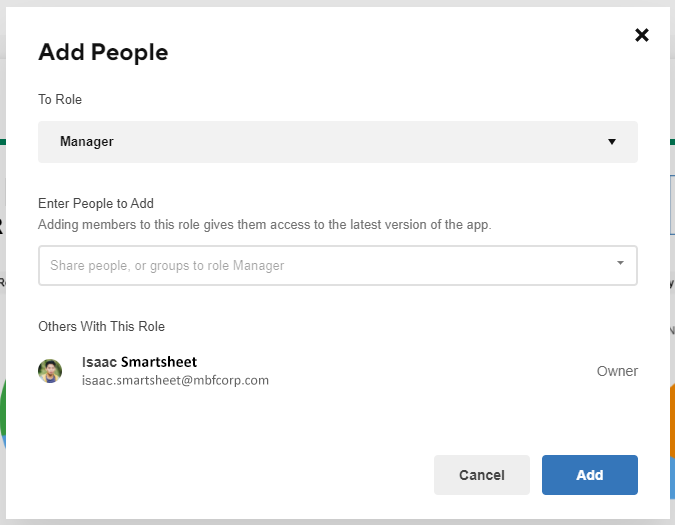Select the Isaac Smartsheet name
Screen dimensions: 675x525
pyautogui.click(x=139, y=362)
